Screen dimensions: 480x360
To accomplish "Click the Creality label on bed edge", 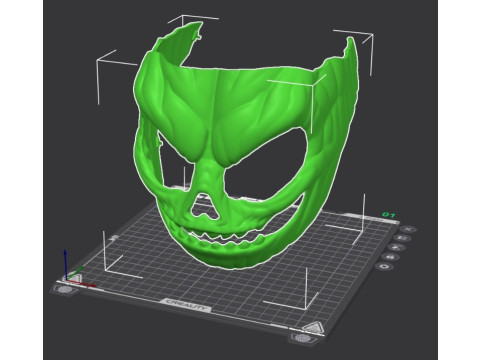I will [x=187, y=305].
